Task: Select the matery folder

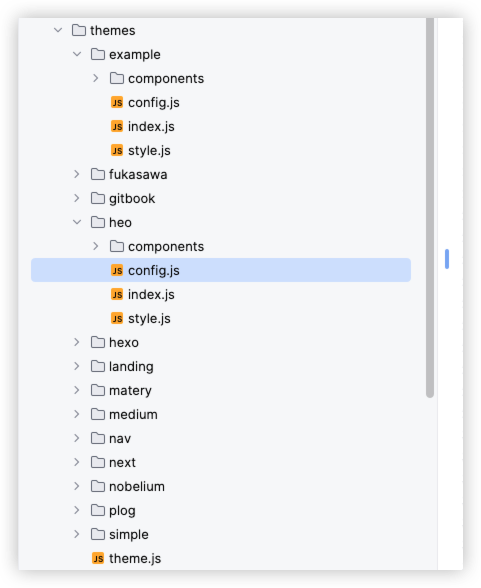Action: tap(221, 390)
